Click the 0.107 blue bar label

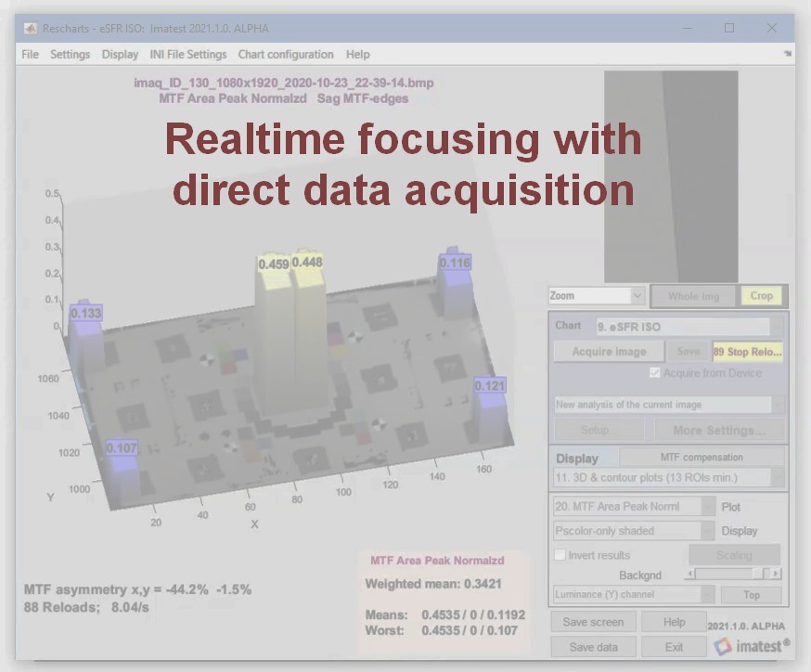[x=122, y=448]
